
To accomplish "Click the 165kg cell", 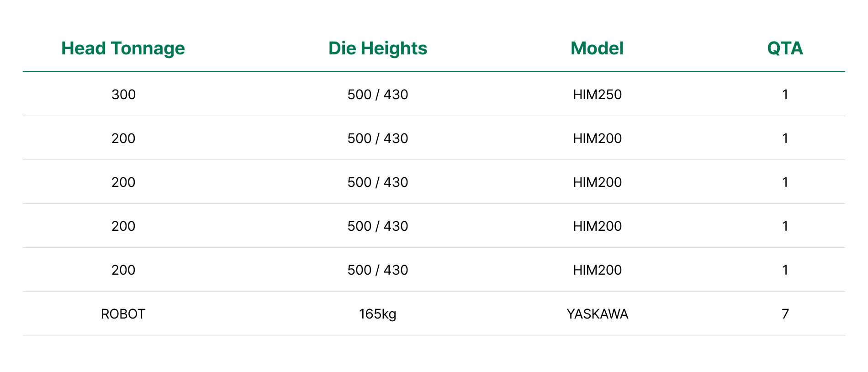I will coord(378,314).
